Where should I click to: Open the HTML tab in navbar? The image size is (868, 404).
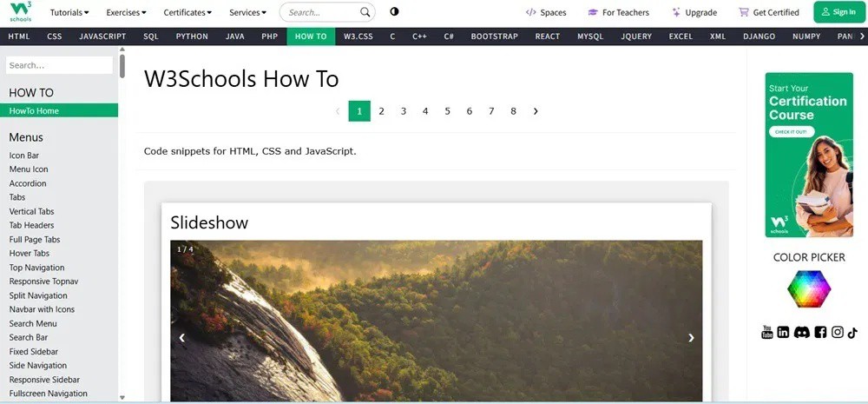pyautogui.click(x=19, y=36)
